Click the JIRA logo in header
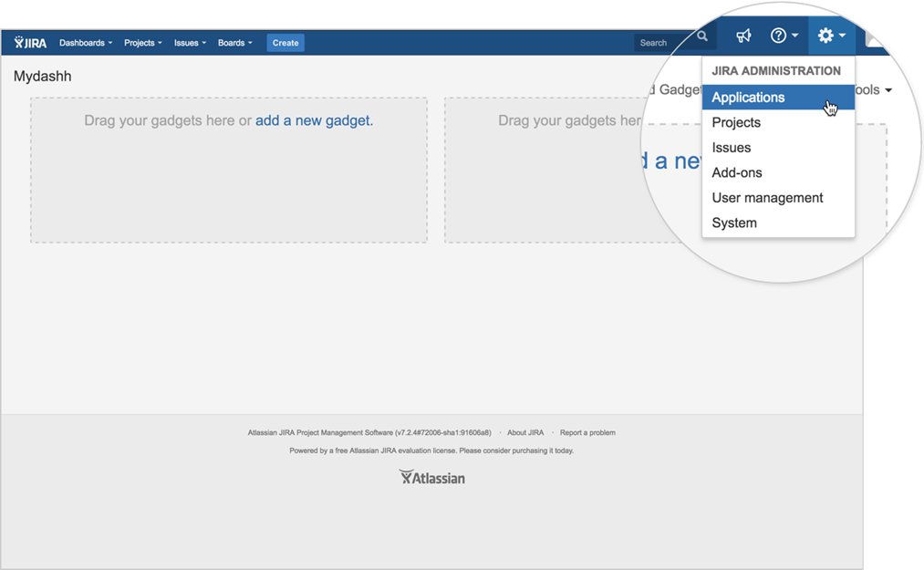The image size is (924, 570). click(30, 43)
